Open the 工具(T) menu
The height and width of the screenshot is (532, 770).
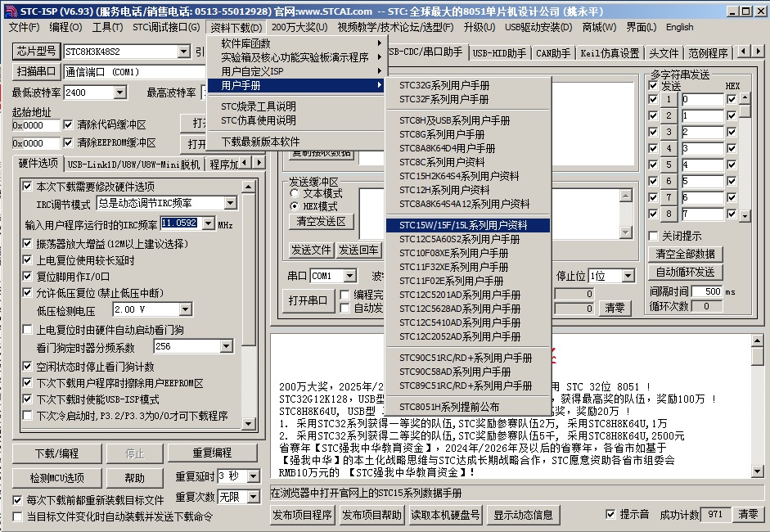(107, 28)
